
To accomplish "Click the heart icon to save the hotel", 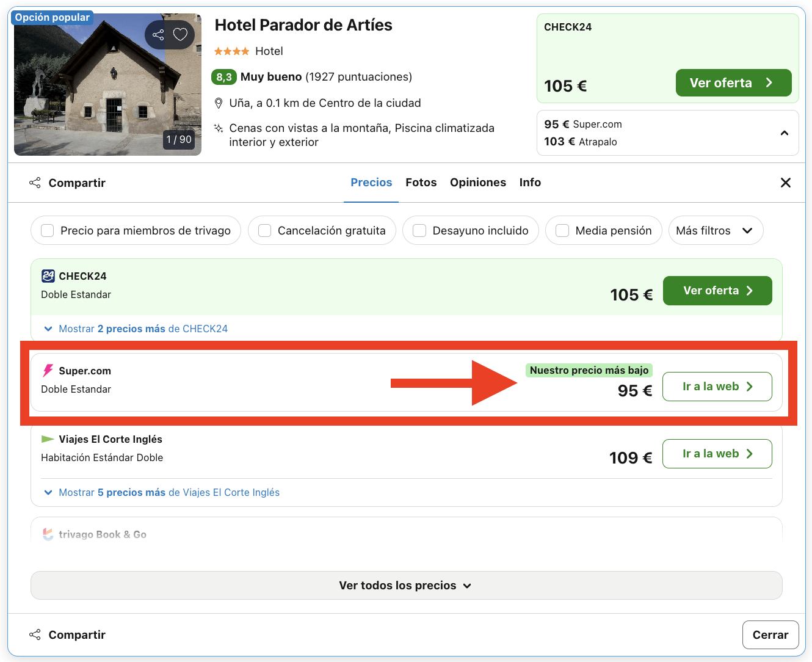I will point(181,35).
